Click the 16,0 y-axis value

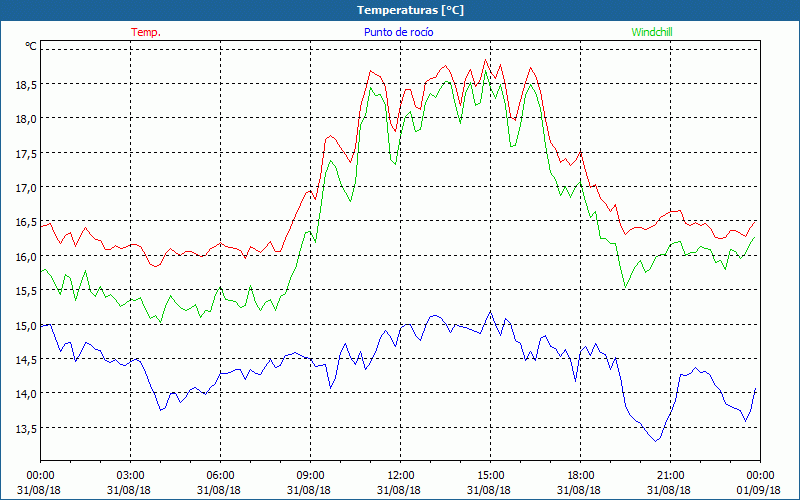[x=26, y=257]
